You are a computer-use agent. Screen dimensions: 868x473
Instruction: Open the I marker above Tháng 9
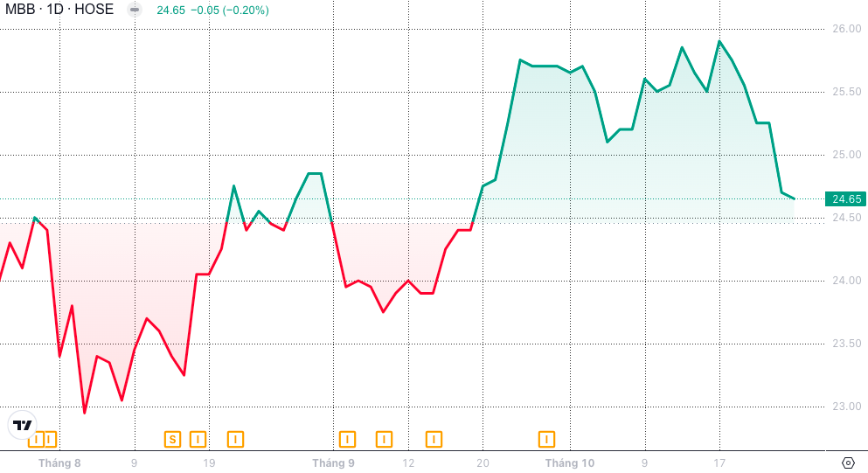tap(347, 439)
